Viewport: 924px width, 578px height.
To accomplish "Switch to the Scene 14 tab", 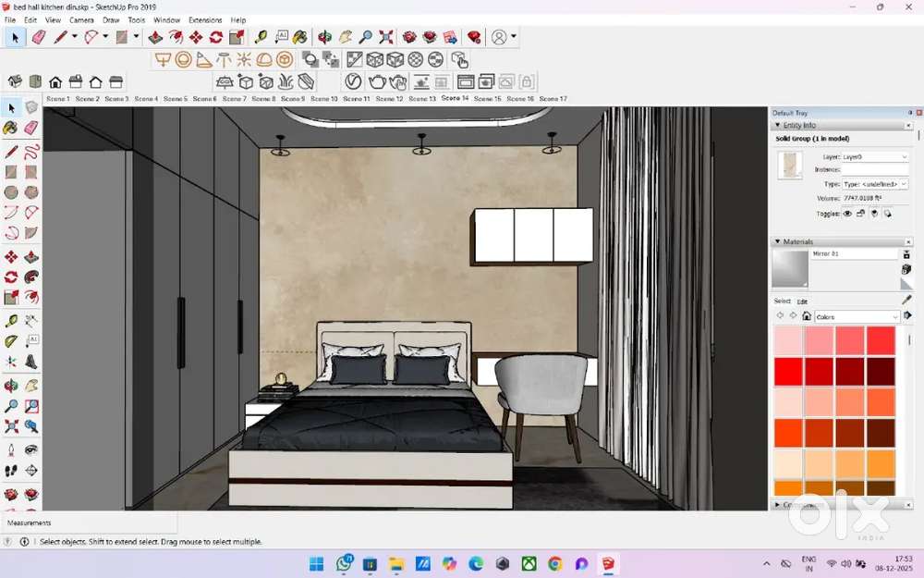I will pyautogui.click(x=455, y=98).
